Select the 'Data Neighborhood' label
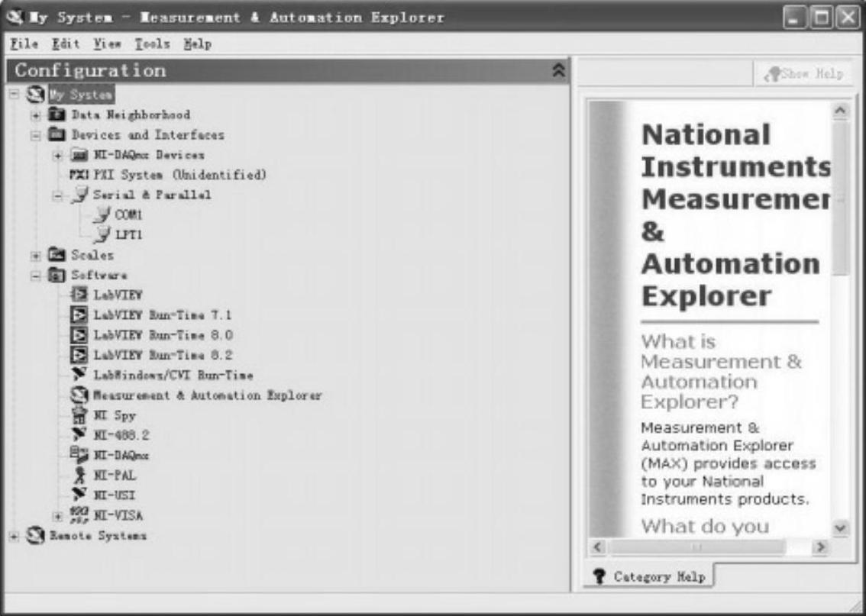866x616 pixels. tap(131, 114)
